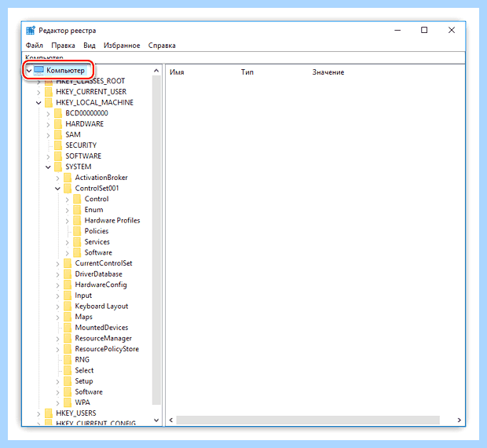
Task: Click the Имя column header
Action: pos(177,72)
